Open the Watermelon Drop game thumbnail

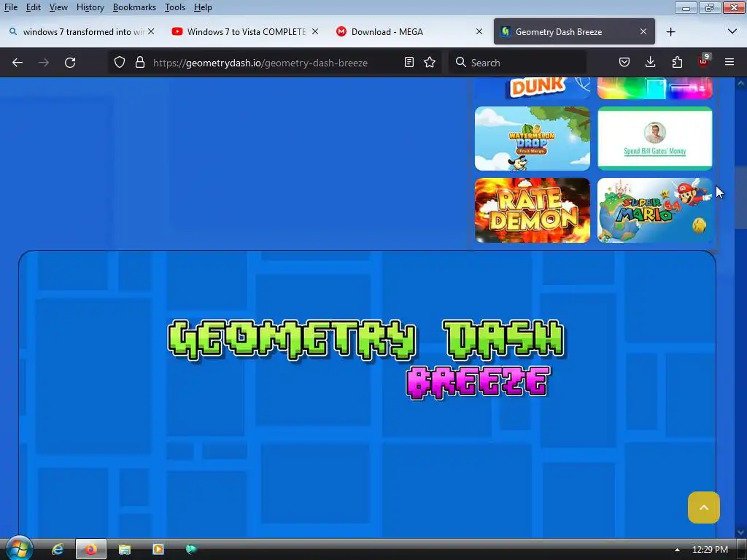tap(532, 139)
